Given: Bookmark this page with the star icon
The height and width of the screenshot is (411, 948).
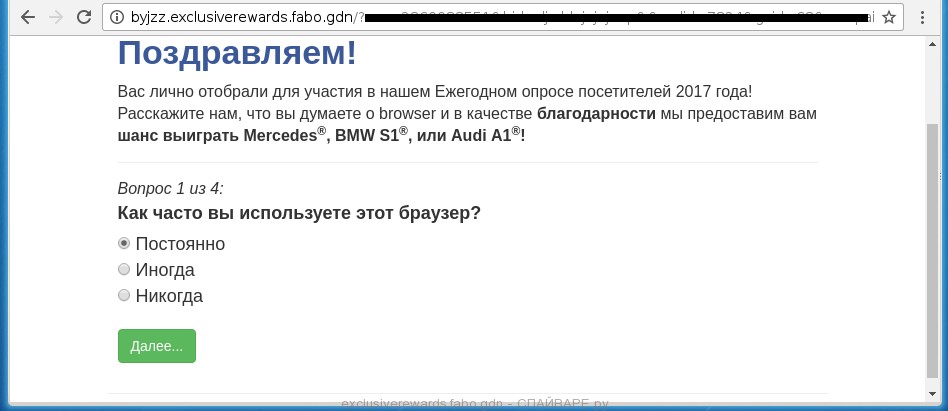Looking at the screenshot, I should point(888,17).
